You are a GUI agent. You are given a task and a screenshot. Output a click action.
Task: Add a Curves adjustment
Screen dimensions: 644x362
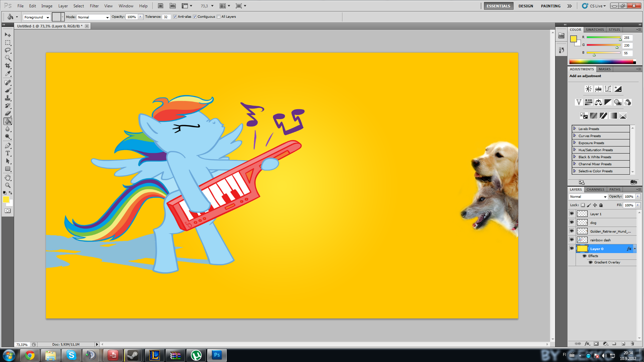click(x=608, y=89)
